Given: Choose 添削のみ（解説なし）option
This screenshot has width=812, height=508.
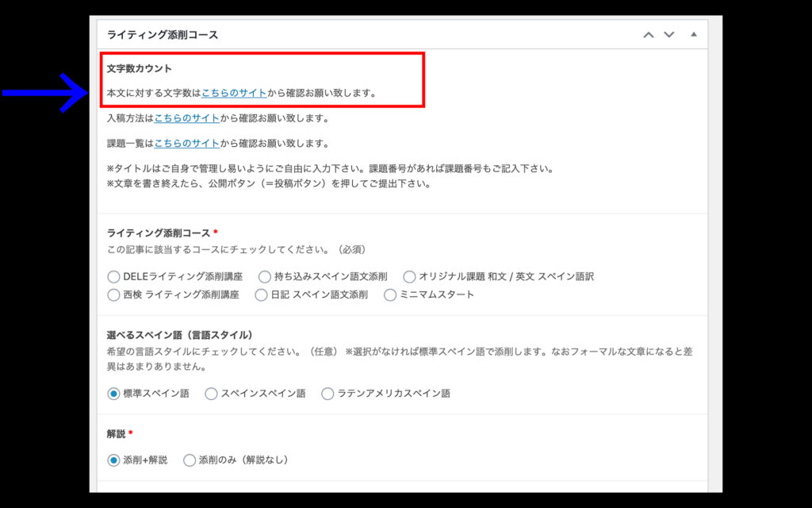Looking at the screenshot, I should [x=190, y=460].
